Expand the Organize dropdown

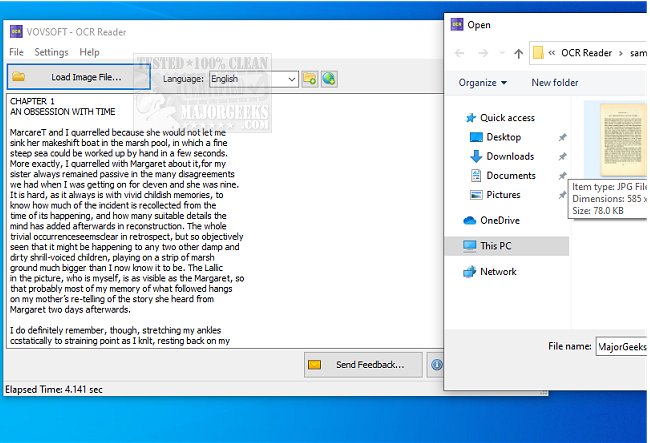483,82
